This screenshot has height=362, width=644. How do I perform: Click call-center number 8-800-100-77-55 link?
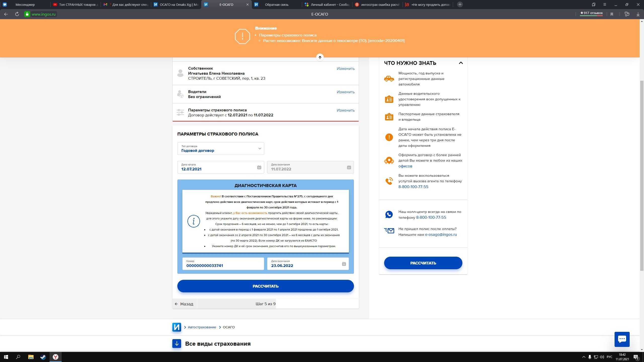tap(431, 217)
